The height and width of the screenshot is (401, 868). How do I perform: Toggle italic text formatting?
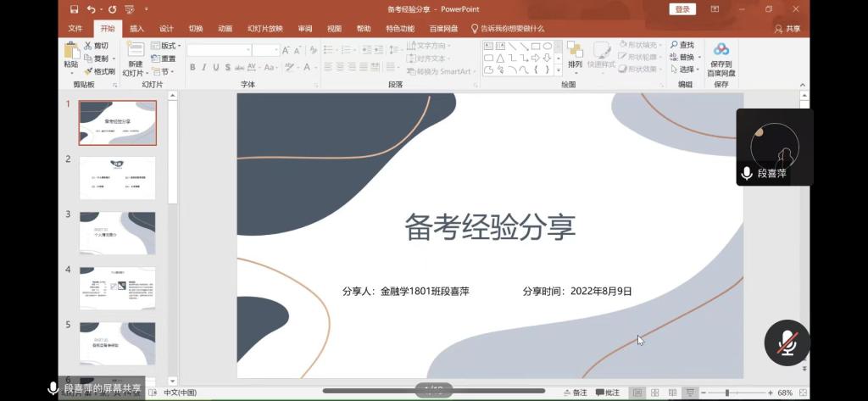point(204,68)
